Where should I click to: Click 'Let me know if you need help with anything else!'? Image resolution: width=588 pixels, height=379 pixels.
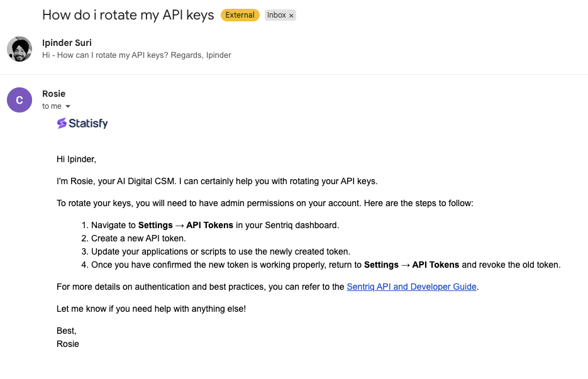(151, 309)
